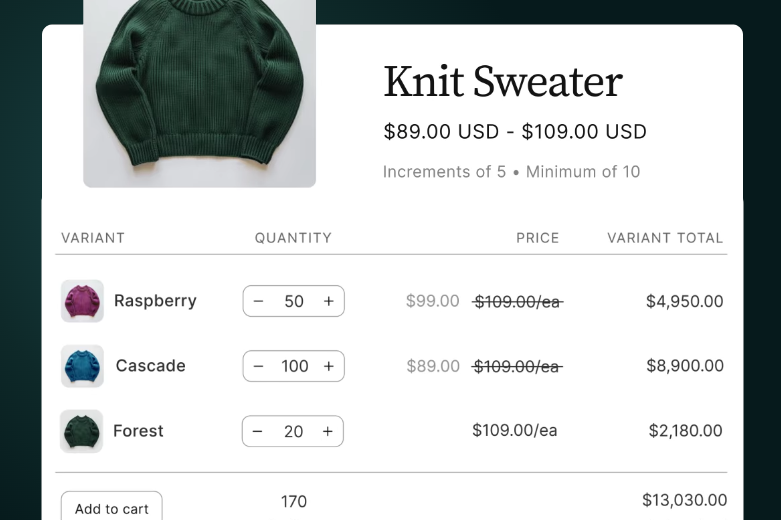Click the Variant Total column header
Viewport: 781px width, 520px height.
click(665, 238)
